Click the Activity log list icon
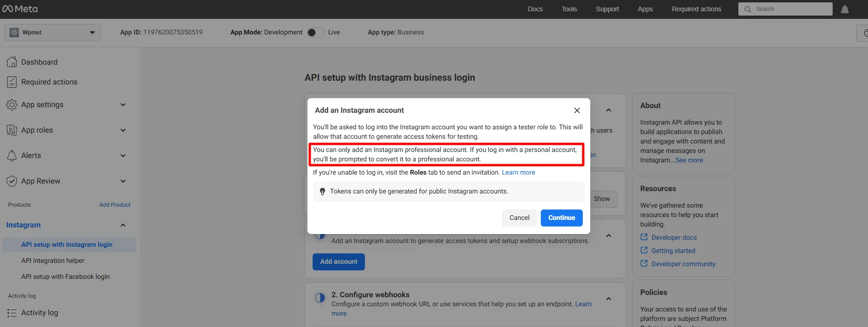Screen dimensions: 868x327 coord(12,313)
